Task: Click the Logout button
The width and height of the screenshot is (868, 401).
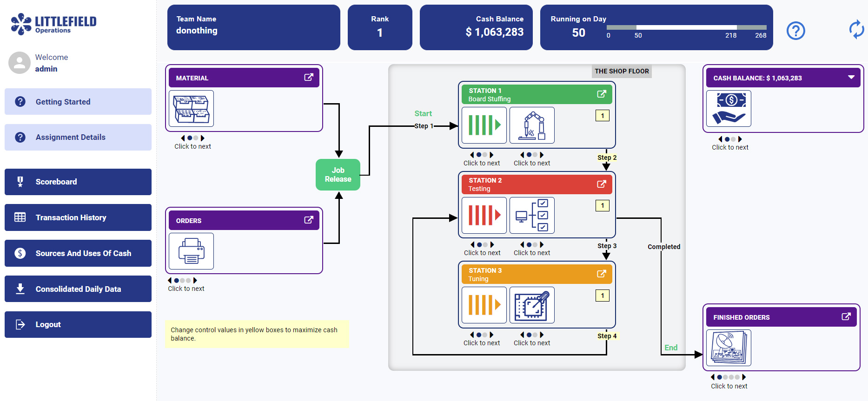Action: [78, 324]
